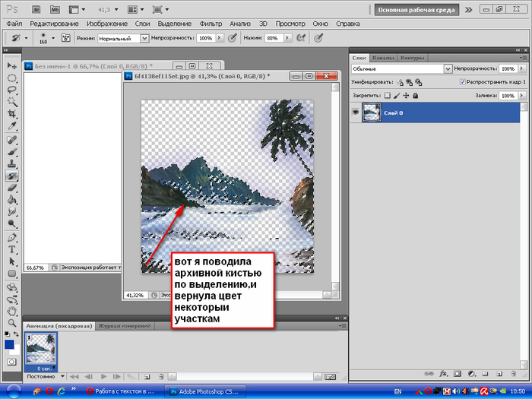Select the Eyedropper tool

pyautogui.click(x=12, y=125)
